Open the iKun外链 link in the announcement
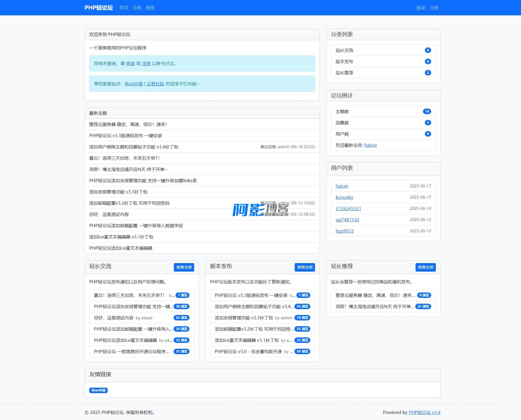 pyautogui.click(x=134, y=84)
